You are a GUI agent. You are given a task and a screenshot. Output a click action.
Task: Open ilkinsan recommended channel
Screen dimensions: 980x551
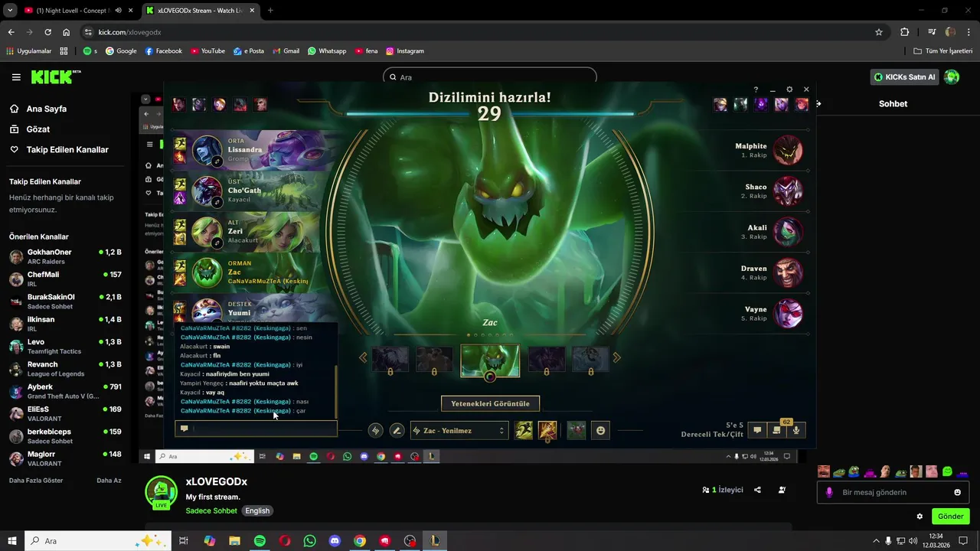tap(65, 323)
